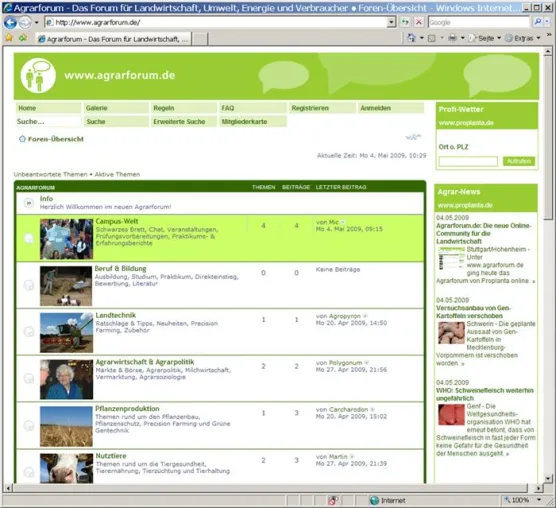Select the Agrarforum browser tab
Image resolution: width=556 pixels, height=508 pixels.
tap(113, 39)
